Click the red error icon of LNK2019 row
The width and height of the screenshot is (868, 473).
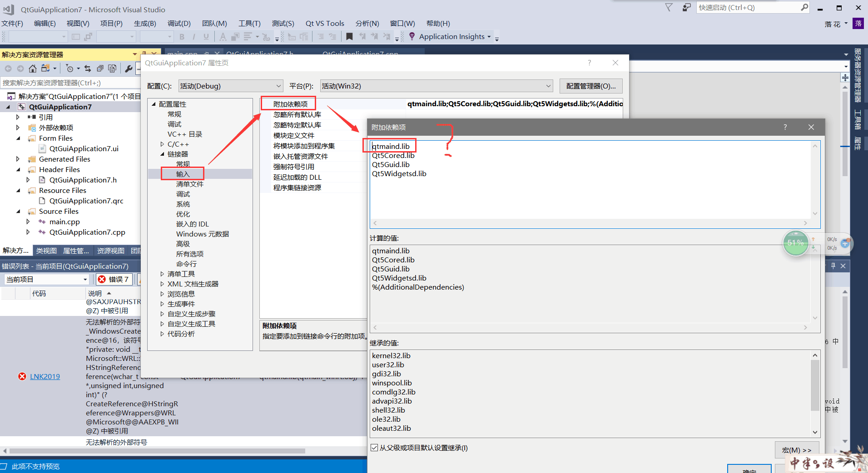tap(22, 376)
